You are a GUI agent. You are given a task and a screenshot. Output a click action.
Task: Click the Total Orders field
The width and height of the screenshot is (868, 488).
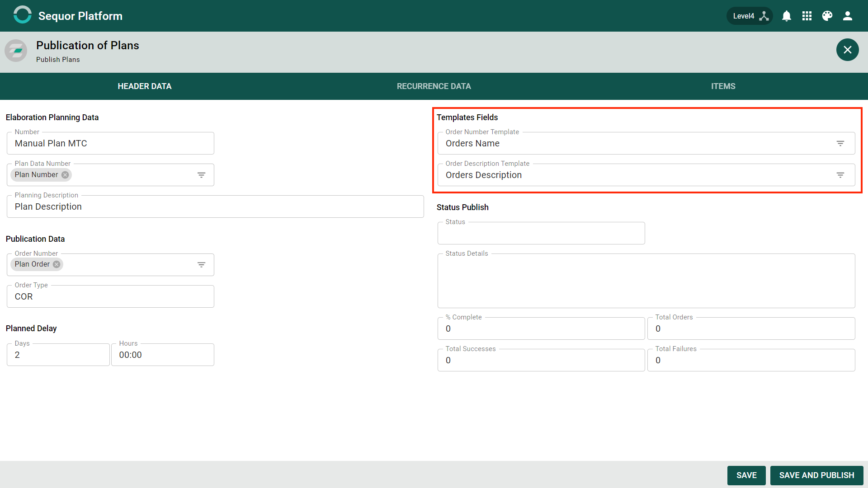tap(751, 328)
